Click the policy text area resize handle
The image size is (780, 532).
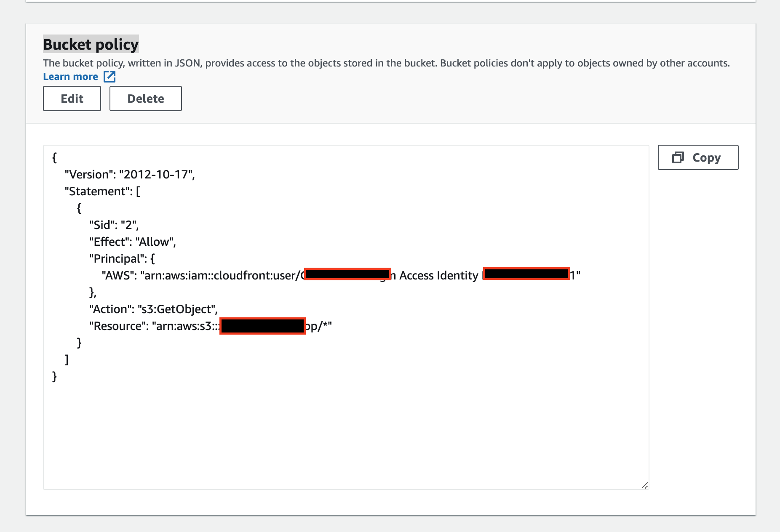pyautogui.click(x=644, y=485)
